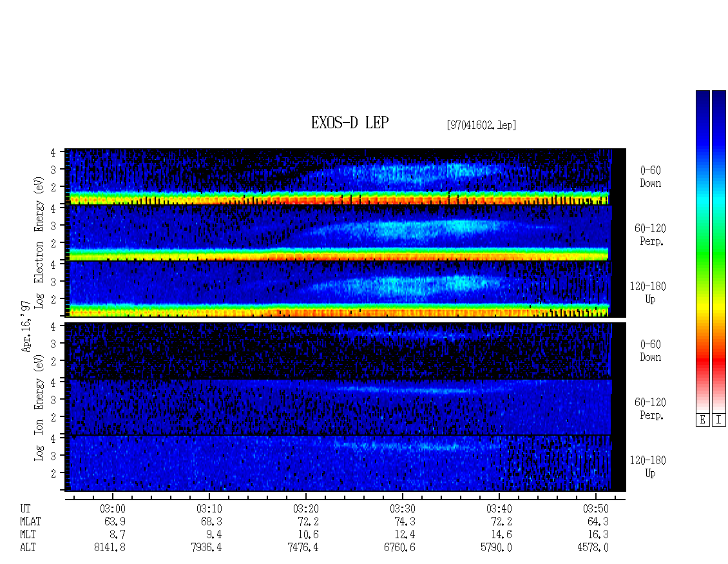Select the electron 0-60 Down spectrogram panel
The image size is (728, 564).
coord(345,177)
